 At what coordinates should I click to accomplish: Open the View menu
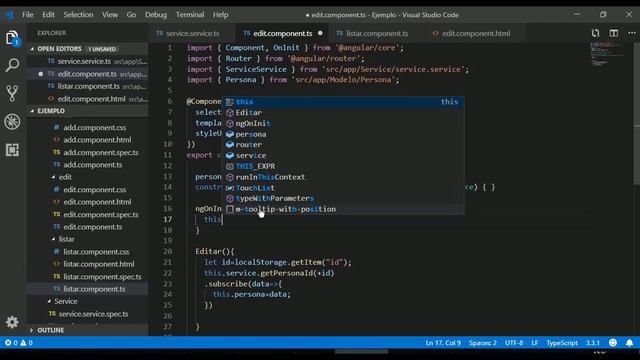click(110, 15)
